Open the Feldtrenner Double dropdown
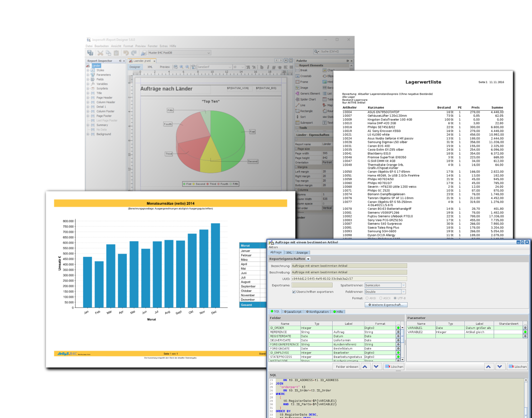 click(403, 292)
